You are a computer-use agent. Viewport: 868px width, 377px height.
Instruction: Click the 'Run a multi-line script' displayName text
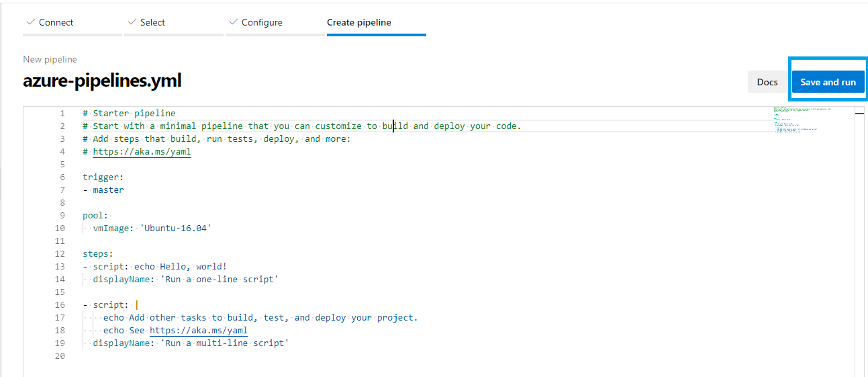224,343
